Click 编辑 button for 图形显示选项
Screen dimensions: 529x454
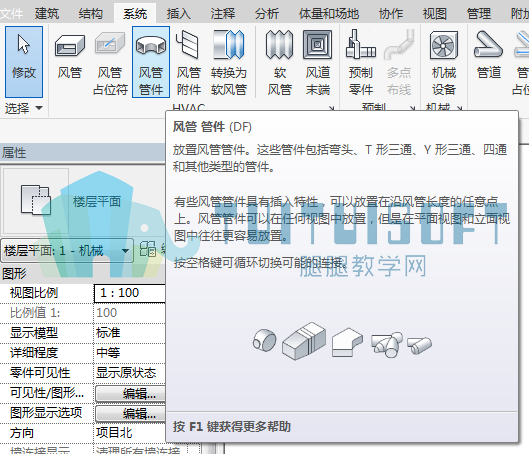[131, 414]
